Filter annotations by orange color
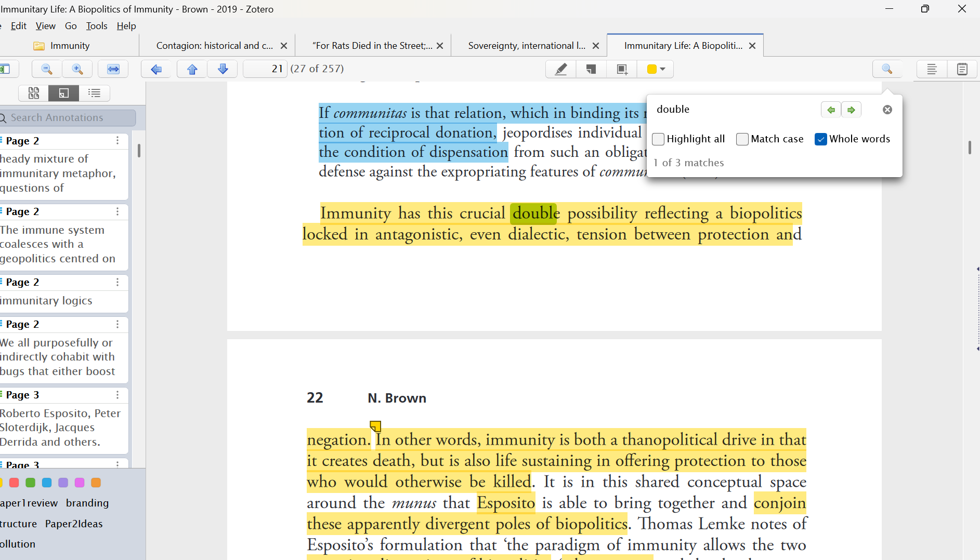Viewport: 980px width, 560px height. coord(96,483)
